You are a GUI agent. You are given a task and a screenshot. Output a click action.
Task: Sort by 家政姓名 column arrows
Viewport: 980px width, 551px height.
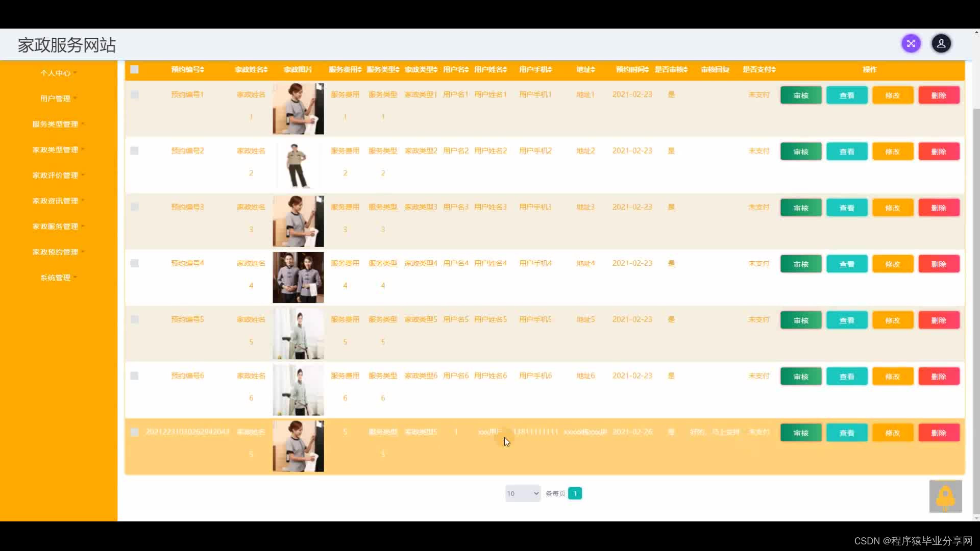click(266, 70)
